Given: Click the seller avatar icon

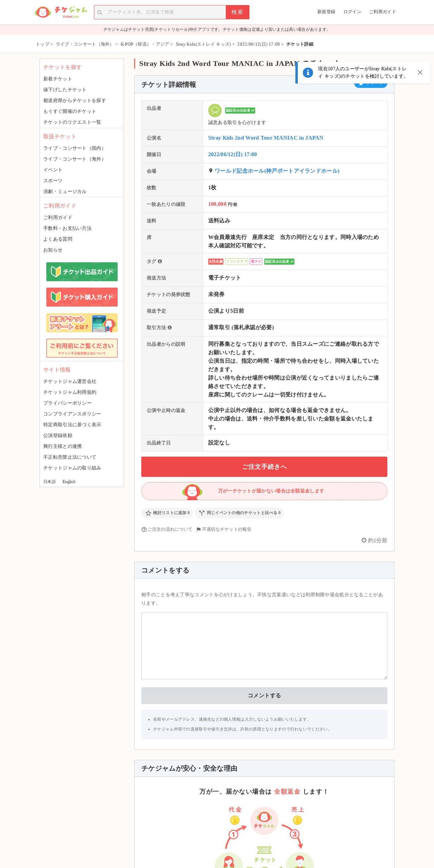Looking at the screenshot, I should [215, 111].
